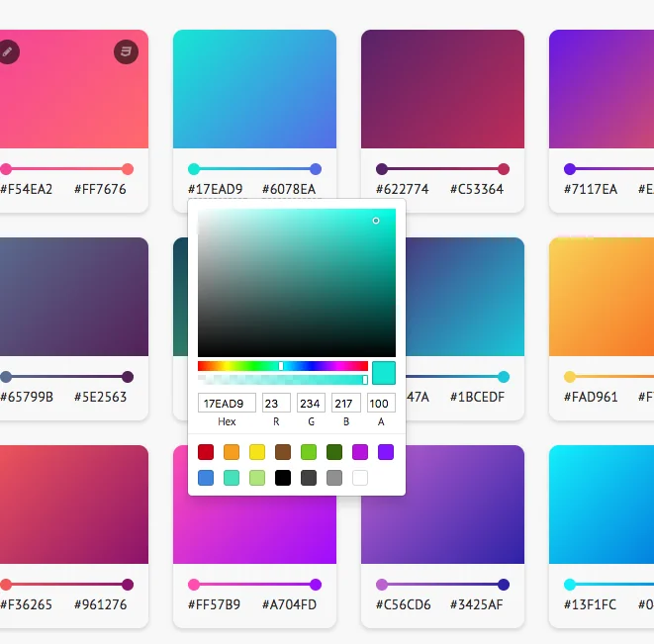This screenshot has height=644, width=654.
Task: Open the #FAD961 orange gradient preview
Action: tap(602, 297)
